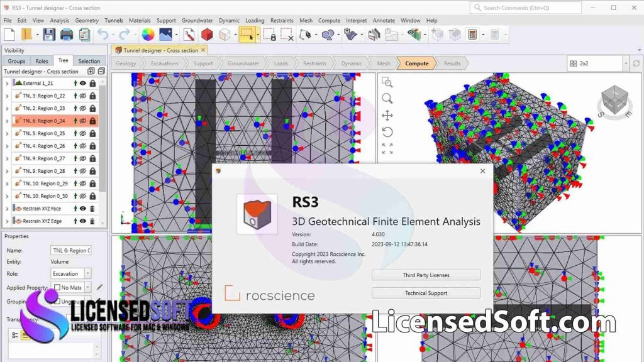Open the Interpret menu
This screenshot has width=644, height=362.
pyautogui.click(x=356, y=20)
